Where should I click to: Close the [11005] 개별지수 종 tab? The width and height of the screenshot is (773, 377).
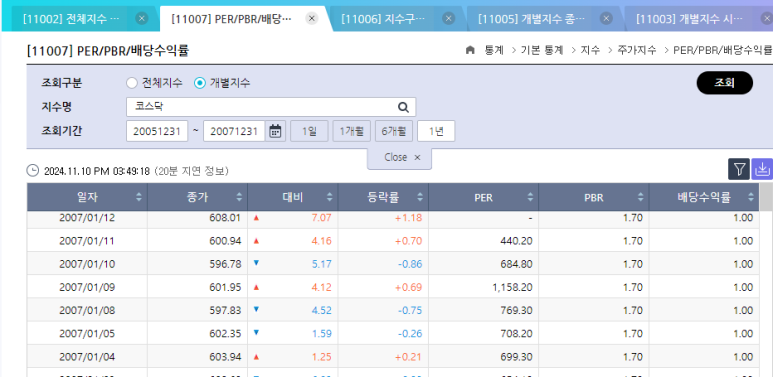click(607, 19)
